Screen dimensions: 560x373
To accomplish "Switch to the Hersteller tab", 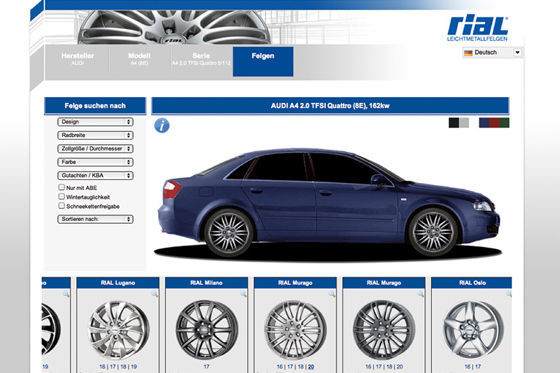I will [78, 59].
